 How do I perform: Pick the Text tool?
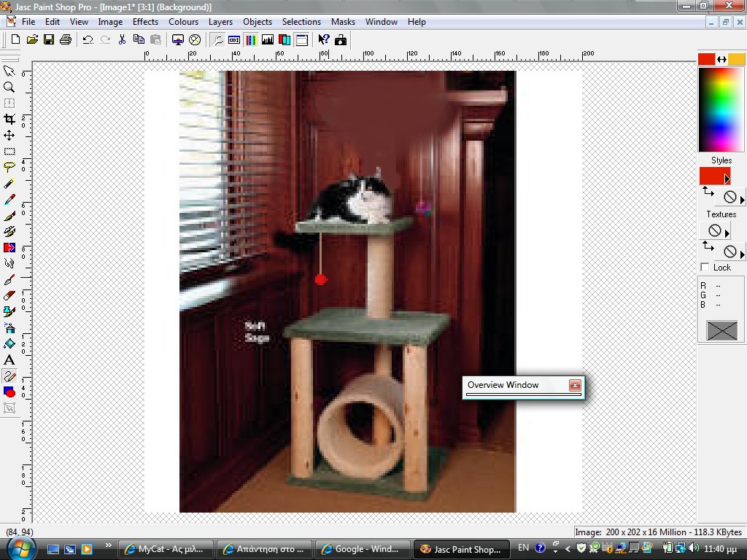9,360
